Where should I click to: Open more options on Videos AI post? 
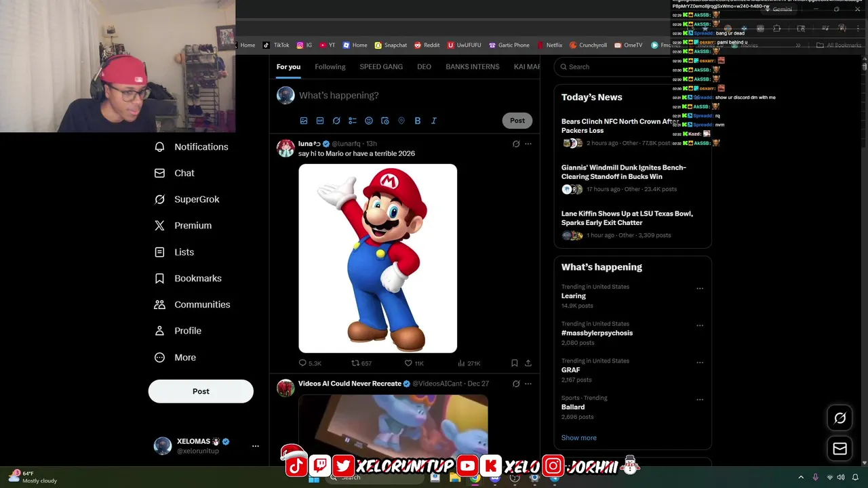pos(528,384)
